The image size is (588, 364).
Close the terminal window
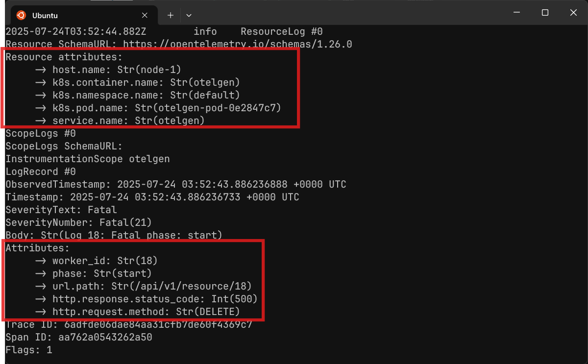(573, 13)
